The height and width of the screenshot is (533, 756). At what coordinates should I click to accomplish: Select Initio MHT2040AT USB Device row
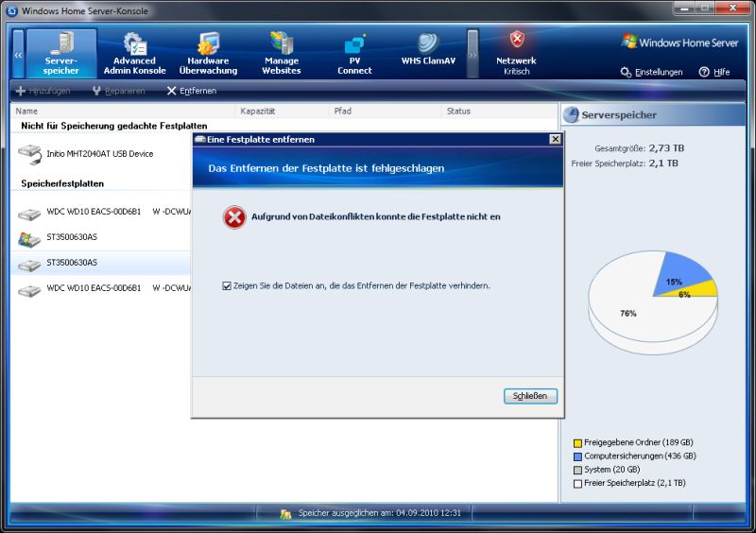(101, 154)
